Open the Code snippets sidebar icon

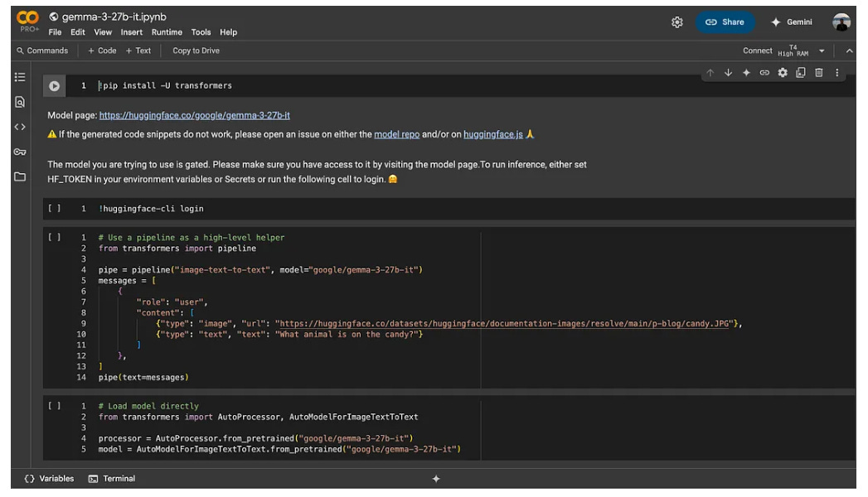tap(20, 127)
